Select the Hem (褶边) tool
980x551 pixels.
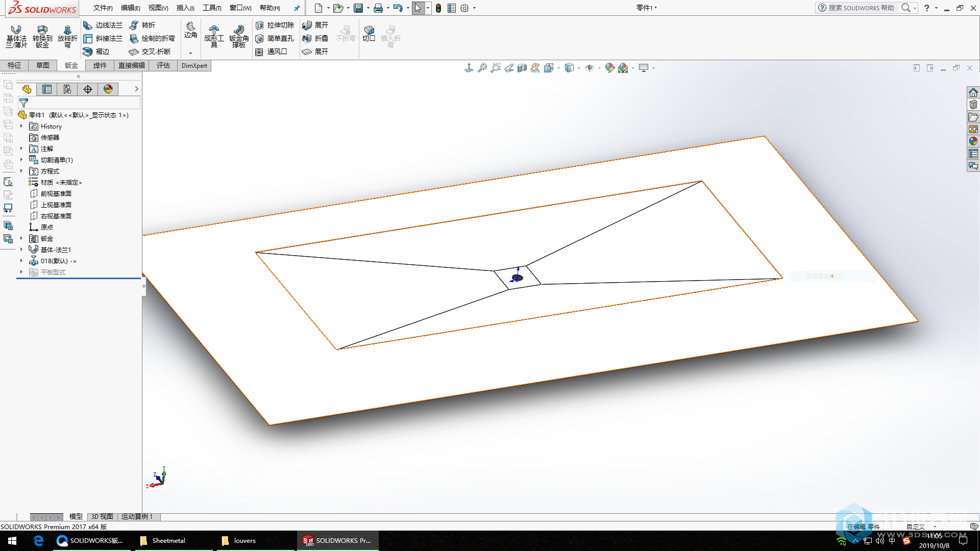(x=96, y=52)
